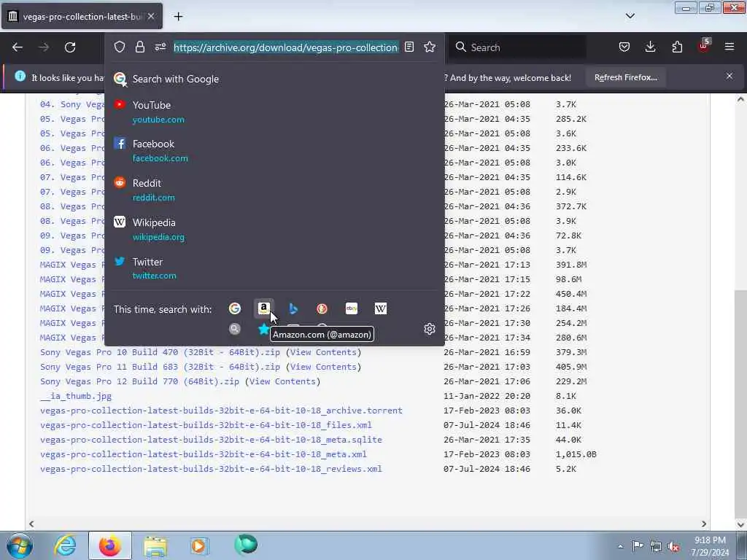
Task: Click the 11-Jan-2022 20:20 date
Action: (487, 396)
